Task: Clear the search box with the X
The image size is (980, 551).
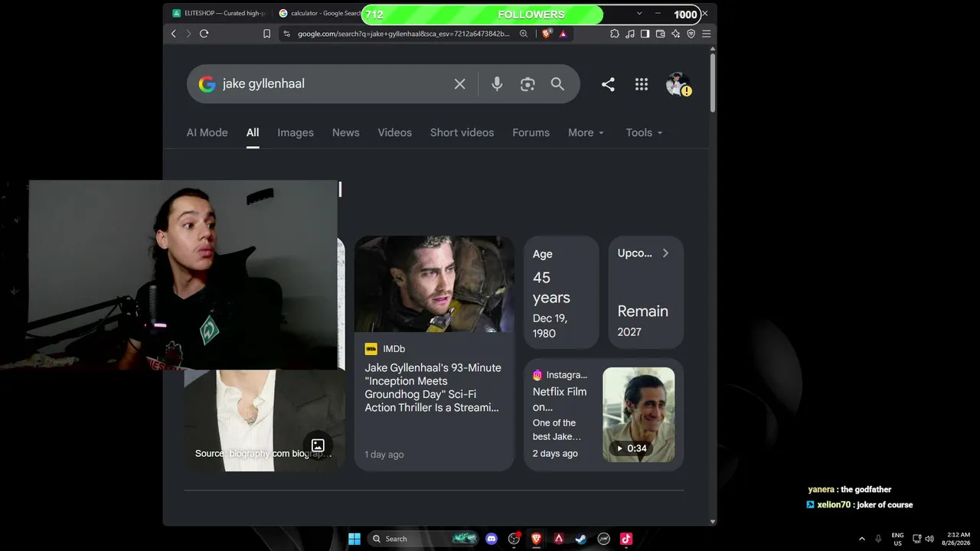Action: click(459, 84)
